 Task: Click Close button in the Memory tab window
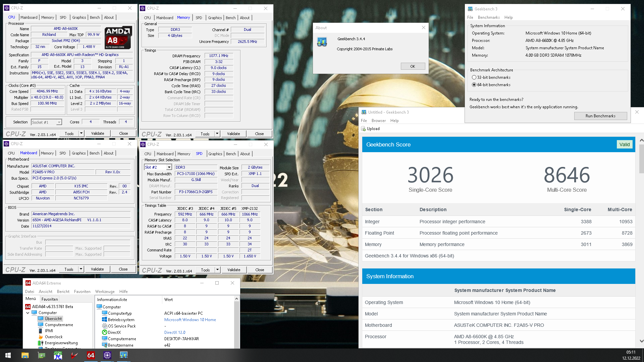[259, 134]
